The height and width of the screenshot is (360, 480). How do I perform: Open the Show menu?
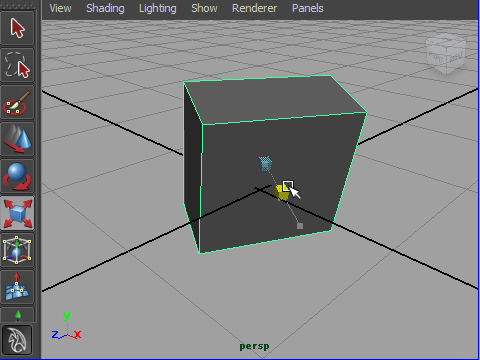204,8
